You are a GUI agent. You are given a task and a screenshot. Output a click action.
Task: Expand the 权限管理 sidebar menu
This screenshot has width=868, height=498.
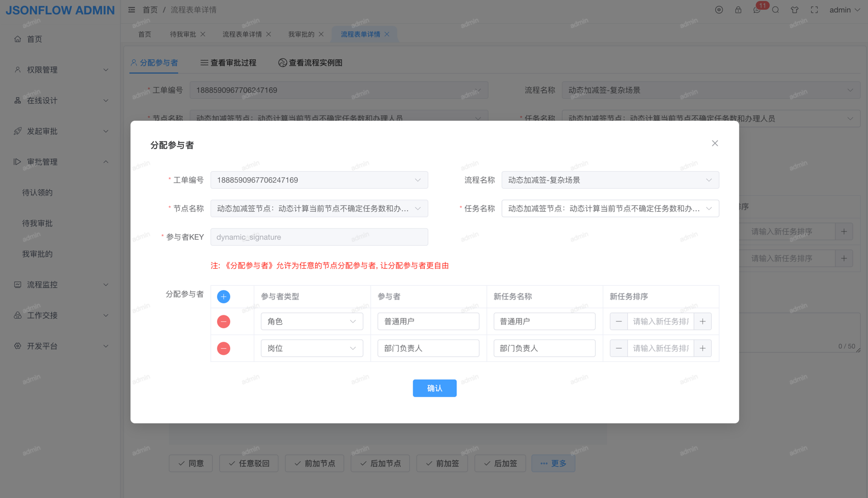pyautogui.click(x=60, y=70)
